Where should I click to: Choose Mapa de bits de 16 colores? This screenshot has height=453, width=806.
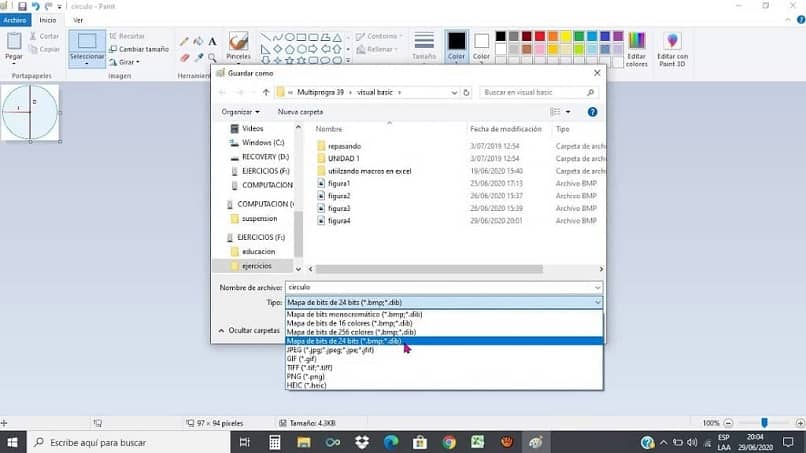[x=444, y=323]
